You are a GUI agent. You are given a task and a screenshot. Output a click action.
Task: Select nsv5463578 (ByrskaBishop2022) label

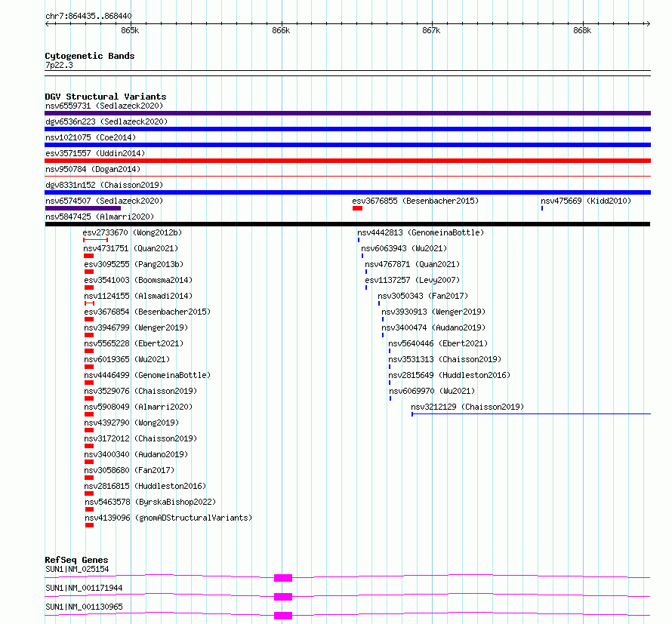(x=150, y=502)
